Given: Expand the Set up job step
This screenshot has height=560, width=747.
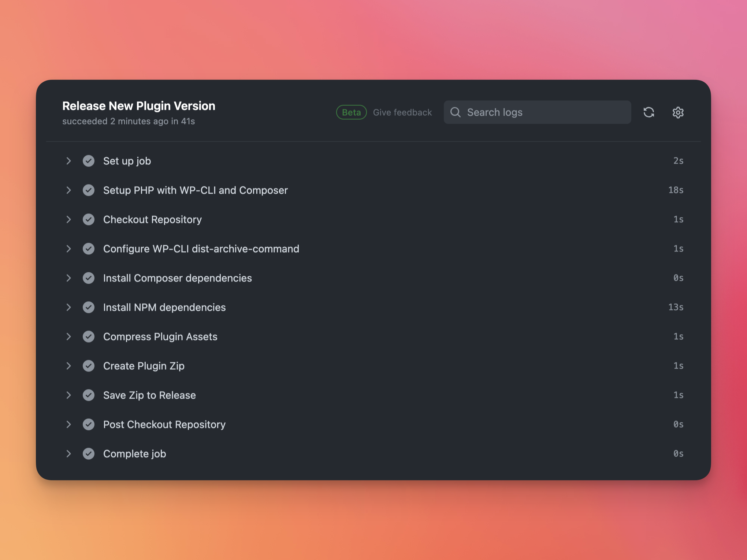Looking at the screenshot, I should (68, 161).
